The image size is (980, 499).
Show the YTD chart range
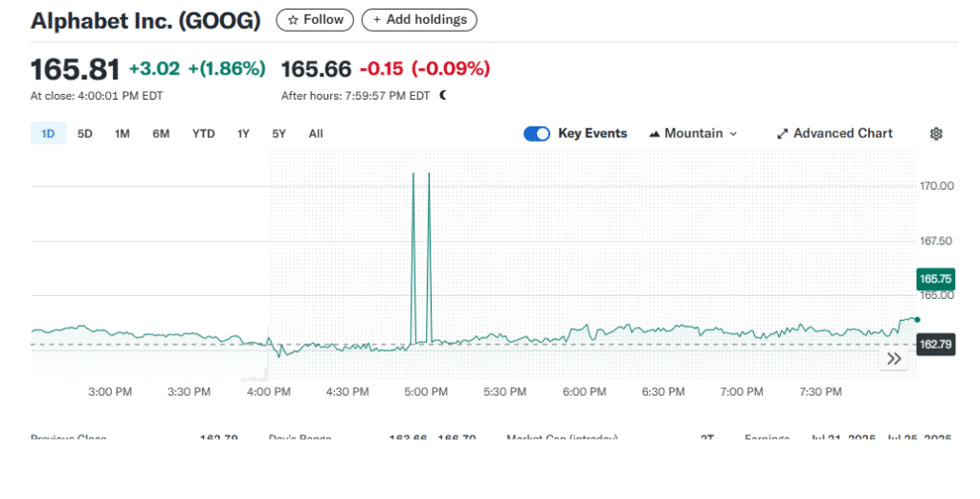[204, 134]
